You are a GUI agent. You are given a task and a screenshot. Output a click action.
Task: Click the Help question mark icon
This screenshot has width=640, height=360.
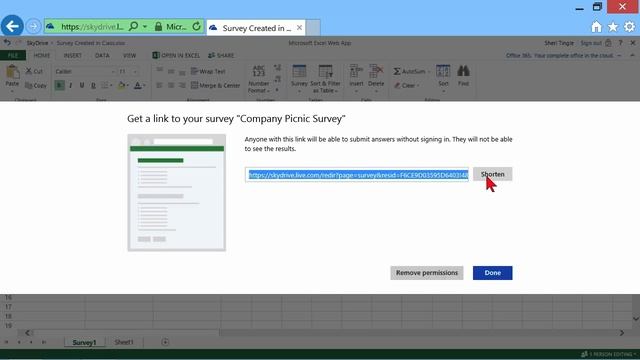tap(620, 42)
